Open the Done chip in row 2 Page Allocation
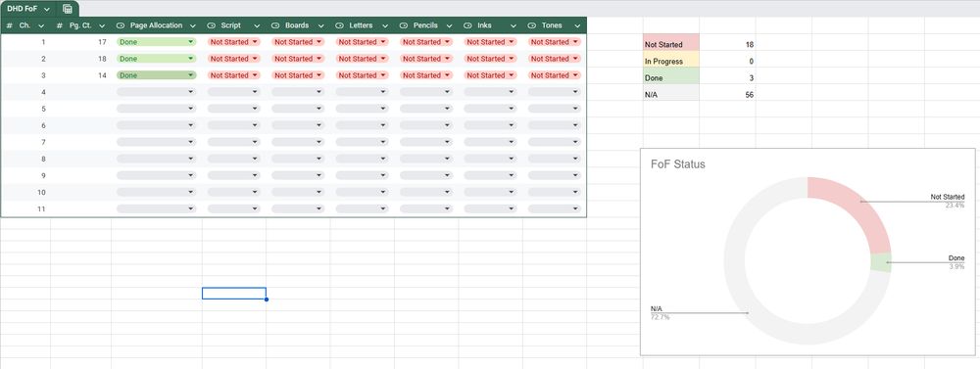This screenshot has height=369, width=980. tap(156, 59)
